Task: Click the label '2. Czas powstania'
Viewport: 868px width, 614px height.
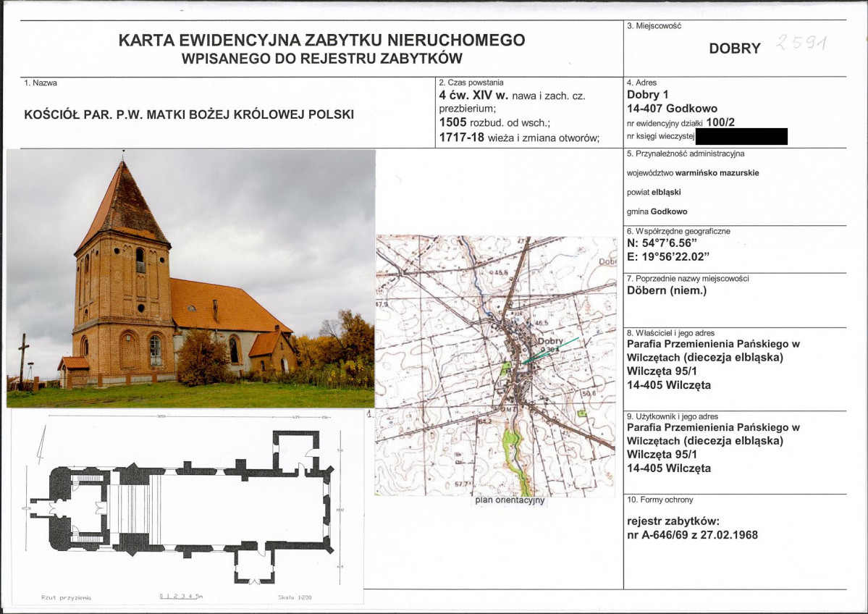Action: [x=471, y=83]
